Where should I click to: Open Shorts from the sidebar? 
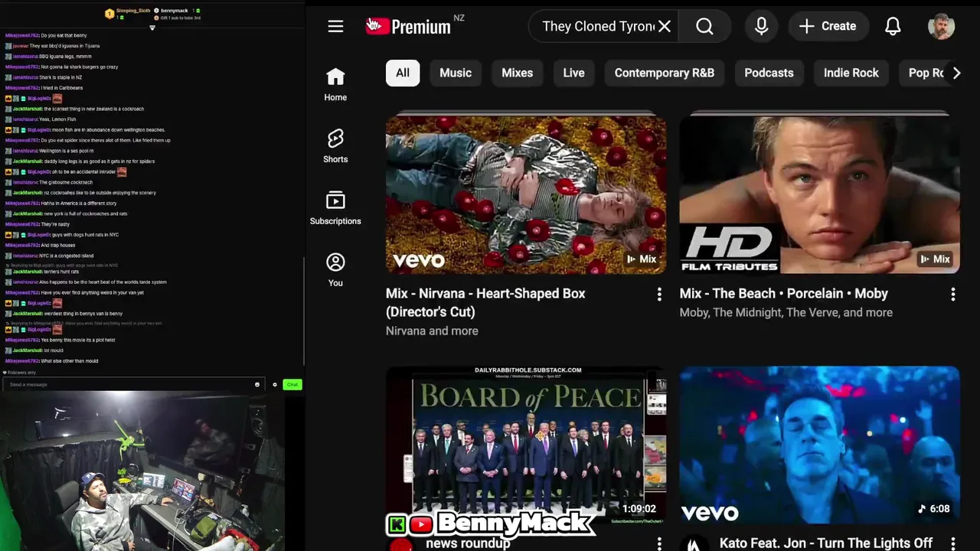[x=335, y=146]
